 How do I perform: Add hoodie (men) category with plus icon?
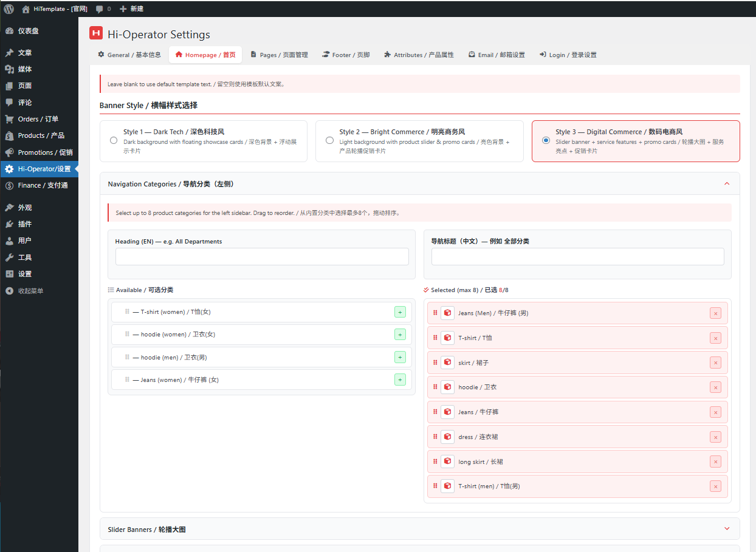point(400,357)
